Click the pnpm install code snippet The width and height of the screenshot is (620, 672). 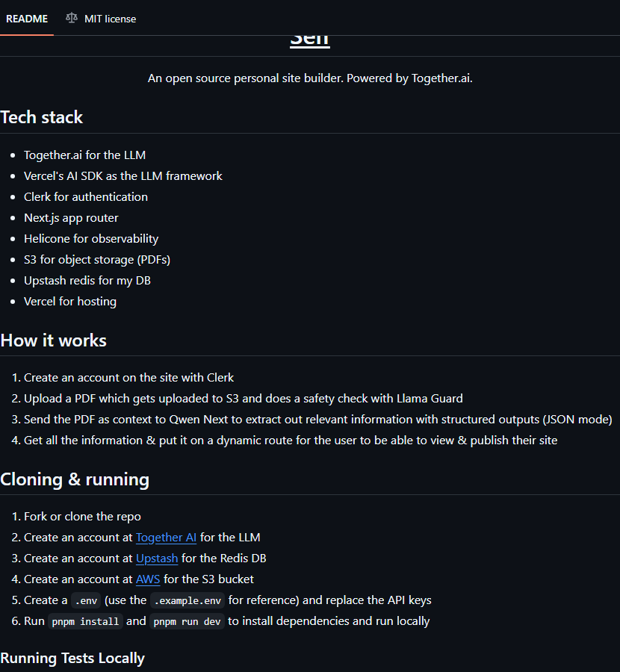click(x=85, y=621)
